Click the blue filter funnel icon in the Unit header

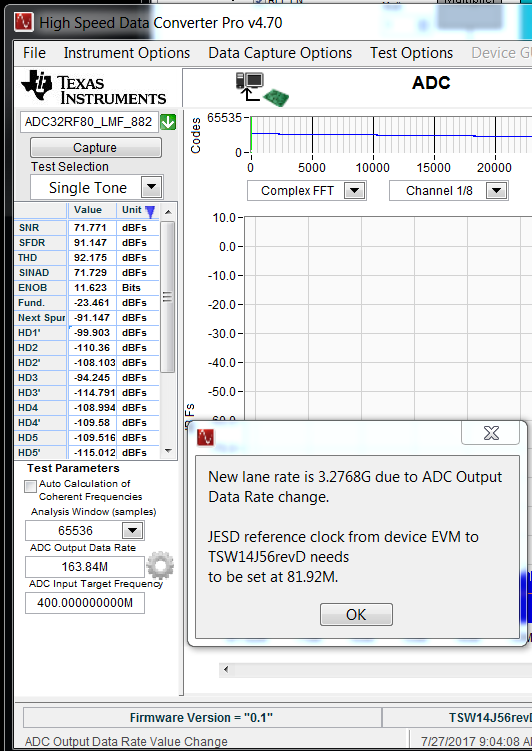(x=150, y=211)
